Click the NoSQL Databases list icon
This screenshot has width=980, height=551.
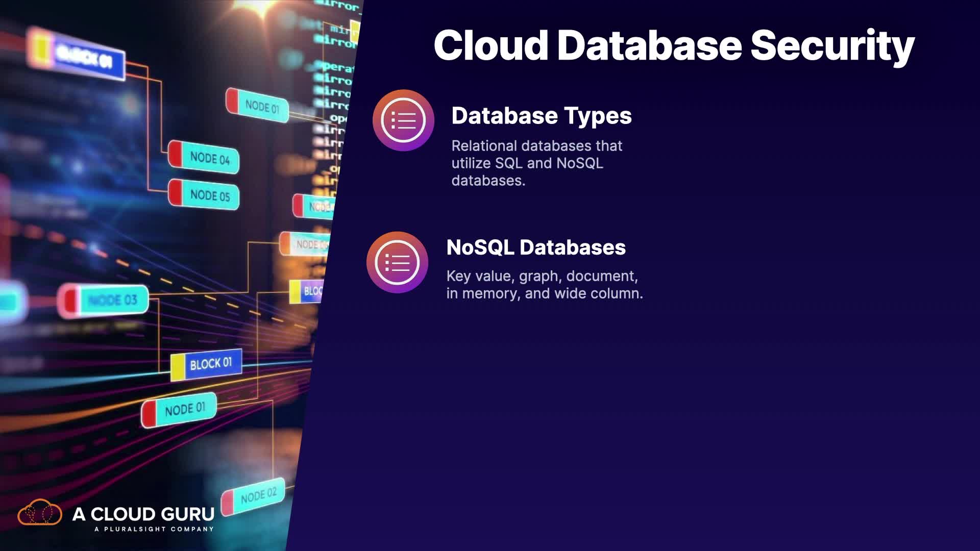(397, 262)
